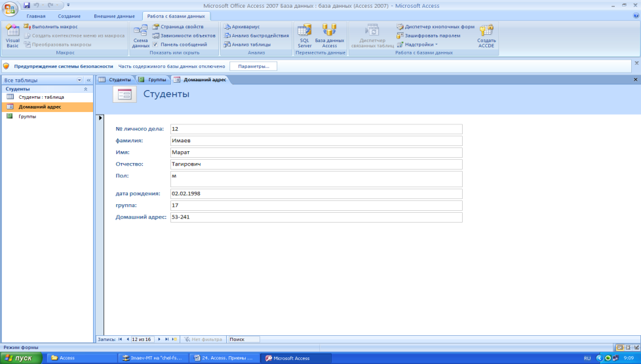Open quick access toolbar customize dropdown
Image resolution: width=641 pixels, height=364 pixels.
(x=68, y=5)
